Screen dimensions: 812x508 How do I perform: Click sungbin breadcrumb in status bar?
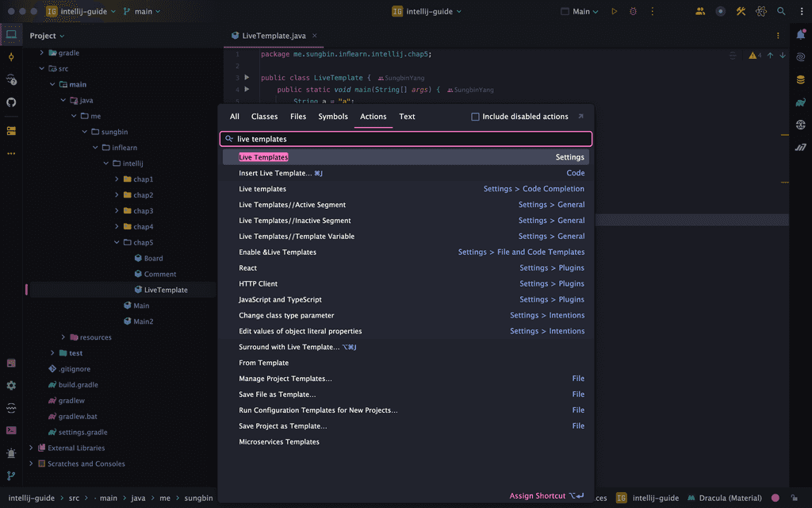pos(198,498)
